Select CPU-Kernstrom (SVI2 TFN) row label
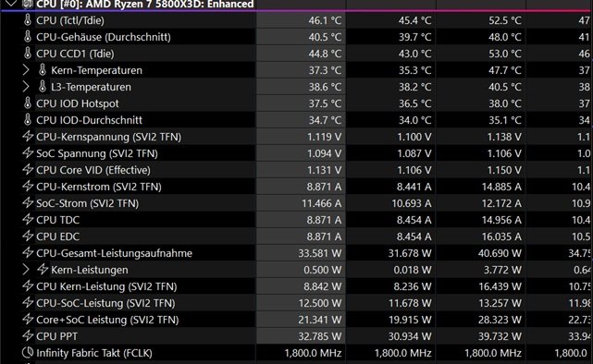The image size is (593, 364). (99, 187)
